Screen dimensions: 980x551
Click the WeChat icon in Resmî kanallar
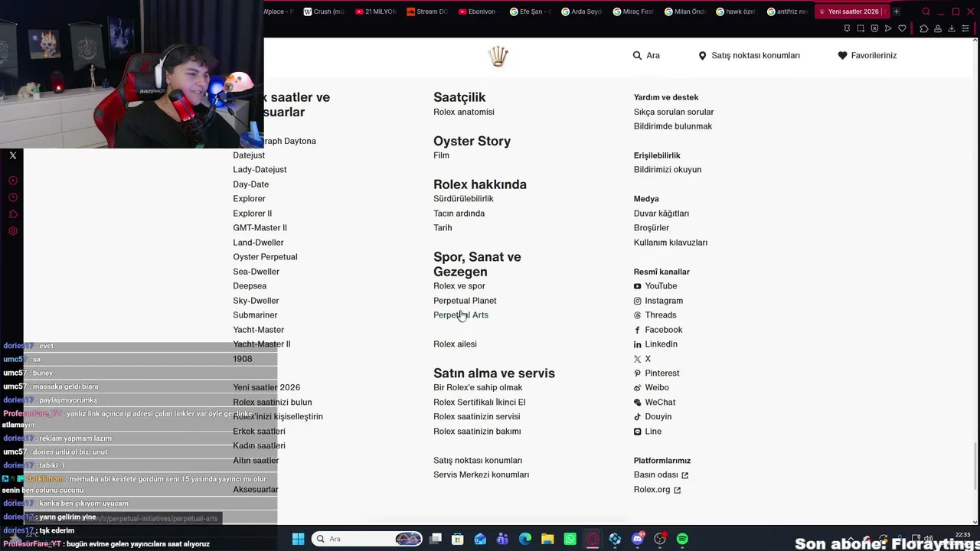tap(637, 403)
